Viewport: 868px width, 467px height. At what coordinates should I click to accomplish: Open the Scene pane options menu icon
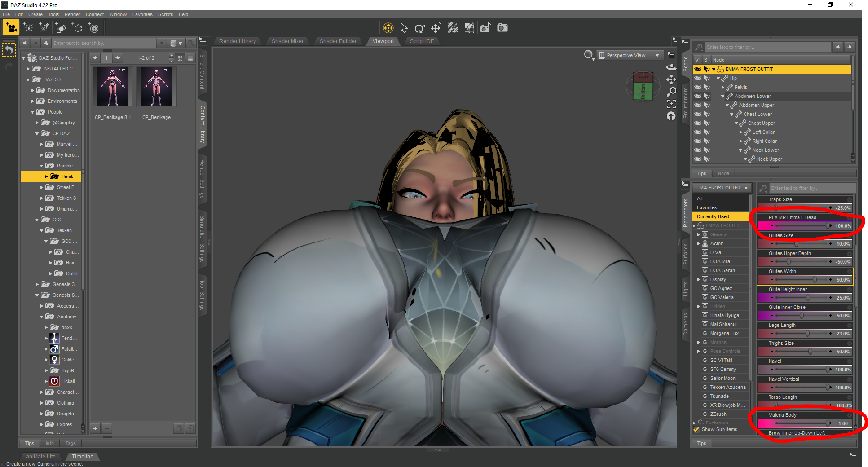pos(685,43)
